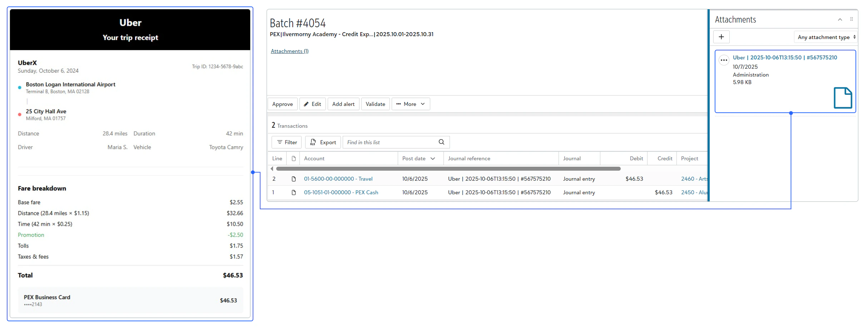Click the Edit button
Image resolution: width=868 pixels, height=327 pixels.
coord(312,104)
